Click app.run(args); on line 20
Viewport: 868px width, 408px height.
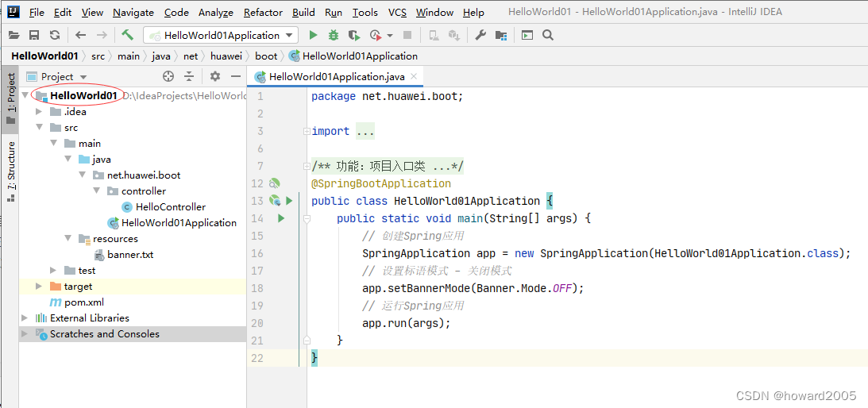[407, 323]
